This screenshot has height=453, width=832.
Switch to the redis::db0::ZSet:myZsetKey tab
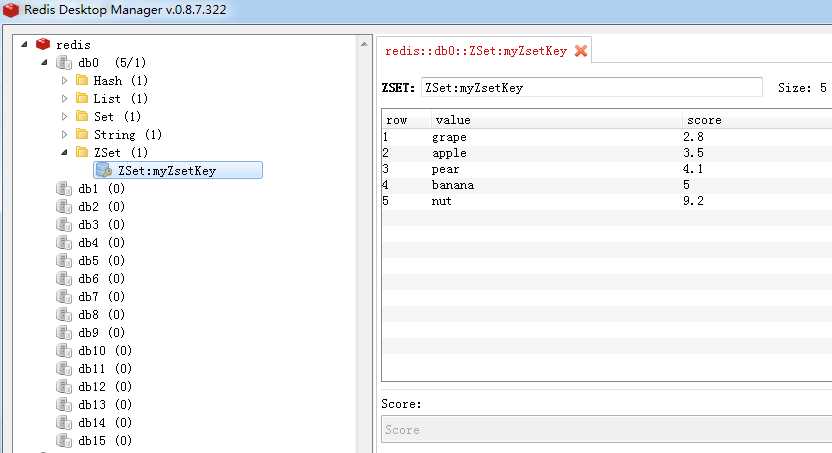[476, 51]
